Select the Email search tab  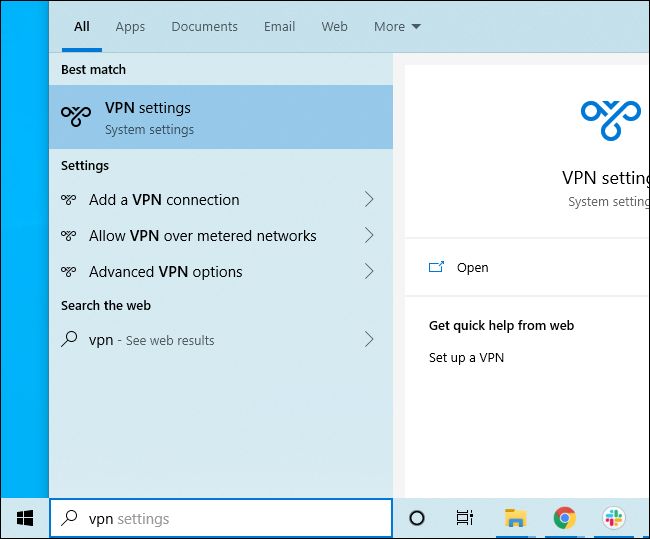click(x=279, y=27)
